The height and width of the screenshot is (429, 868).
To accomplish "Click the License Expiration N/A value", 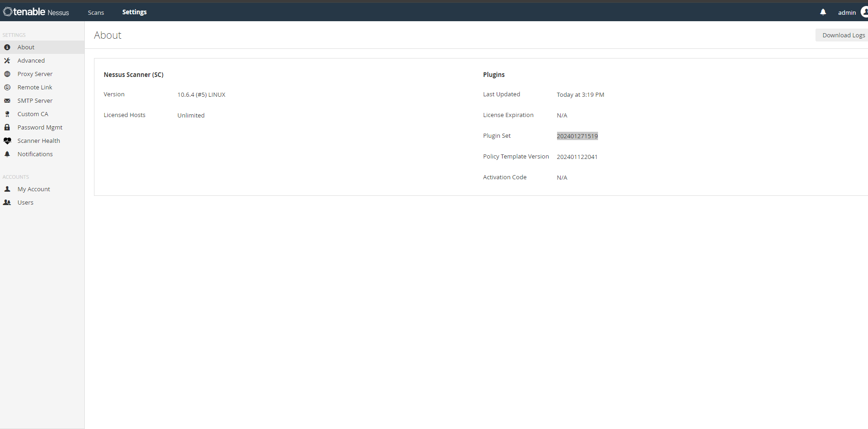I will [562, 115].
